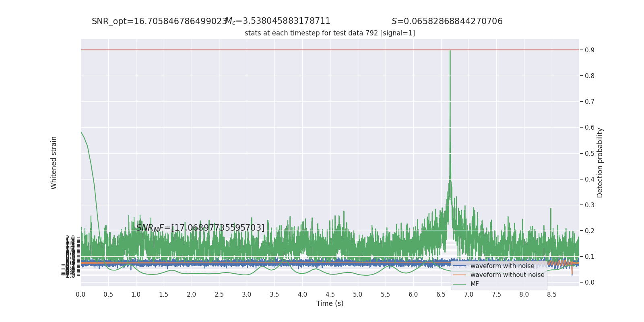Click detection probability tick 0.2
The width and height of the screenshot is (644, 322).
point(590,231)
